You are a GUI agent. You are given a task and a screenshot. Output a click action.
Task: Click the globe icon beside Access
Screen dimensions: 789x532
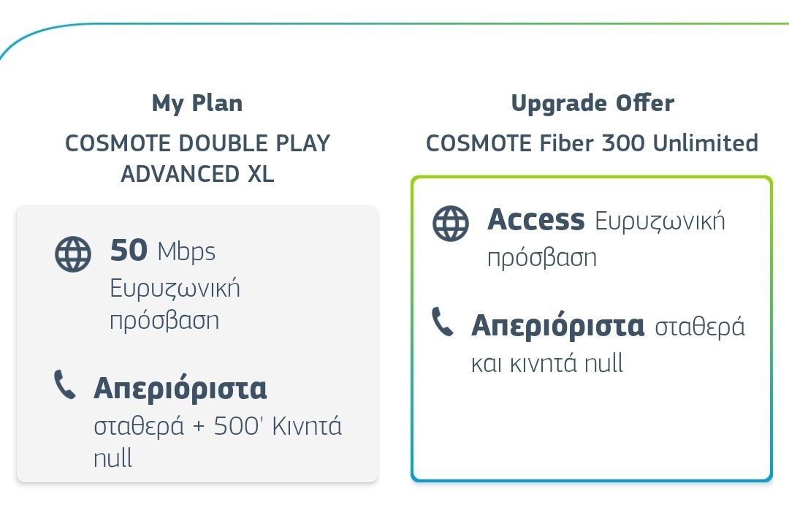pos(450,223)
